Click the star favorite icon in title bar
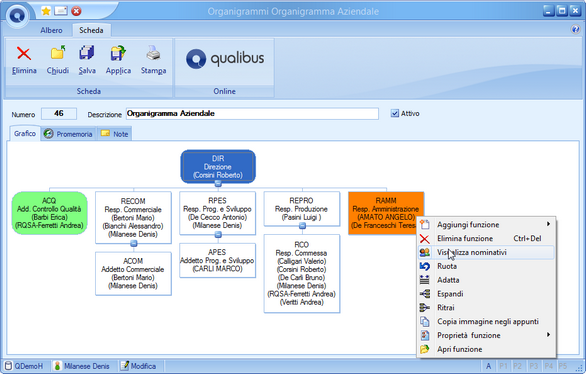The image size is (586, 374). (x=46, y=11)
